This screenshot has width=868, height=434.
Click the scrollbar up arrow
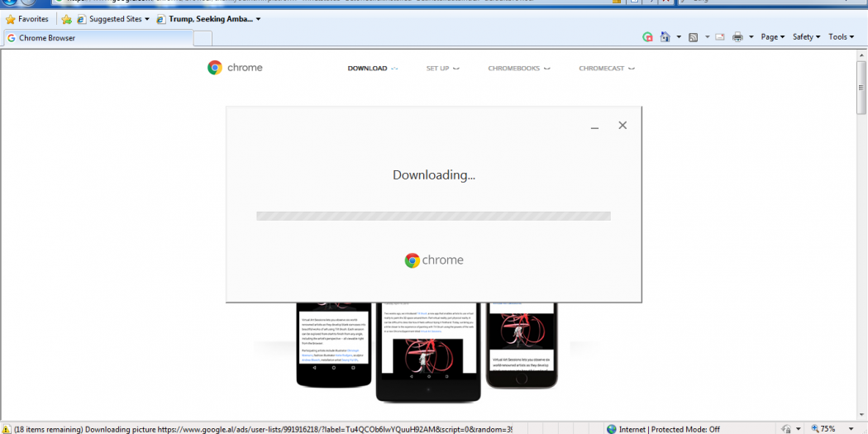pos(861,55)
